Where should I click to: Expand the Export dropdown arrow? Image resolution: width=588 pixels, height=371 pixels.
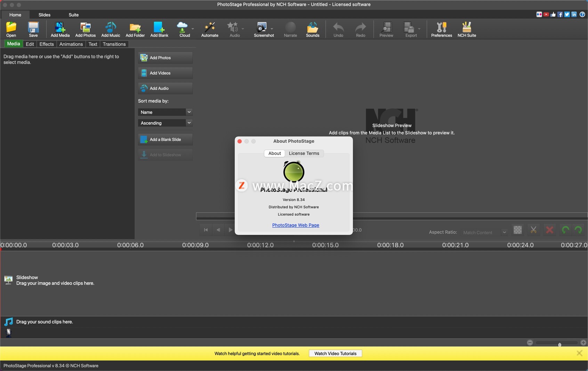point(419,29)
